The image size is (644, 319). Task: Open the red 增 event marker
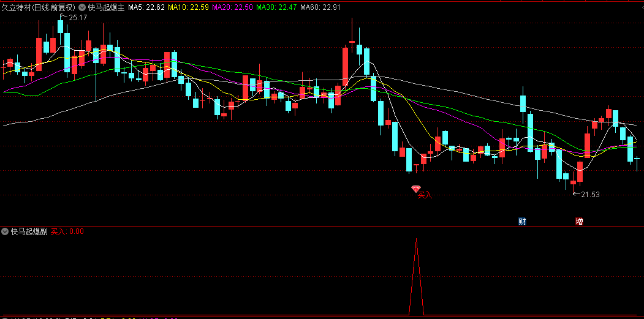[x=579, y=222]
